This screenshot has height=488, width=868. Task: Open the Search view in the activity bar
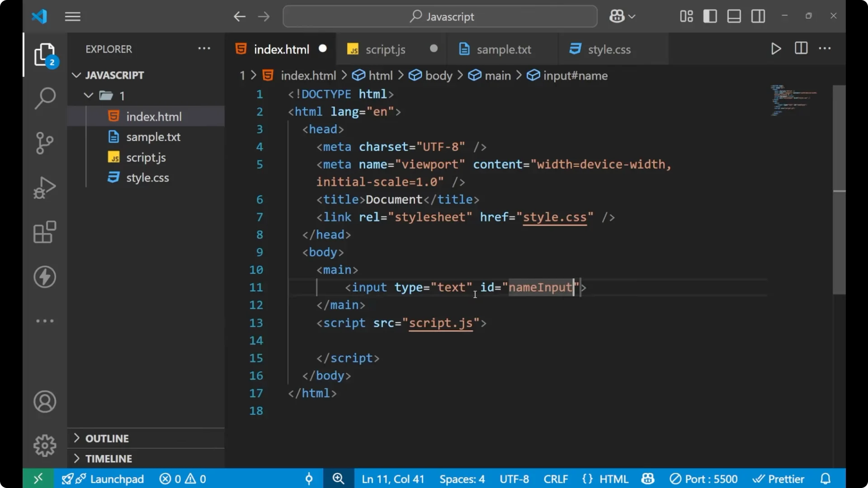point(44,98)
